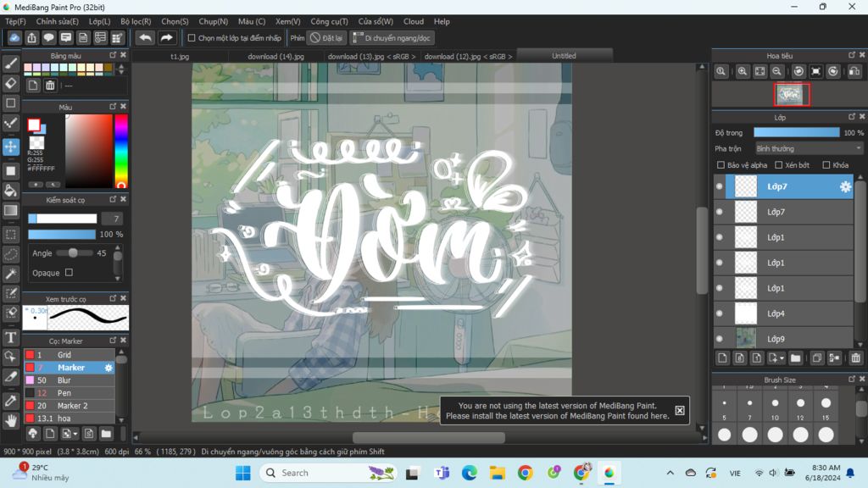Select the Brush tool in the left toolbar

pos(10,64)
